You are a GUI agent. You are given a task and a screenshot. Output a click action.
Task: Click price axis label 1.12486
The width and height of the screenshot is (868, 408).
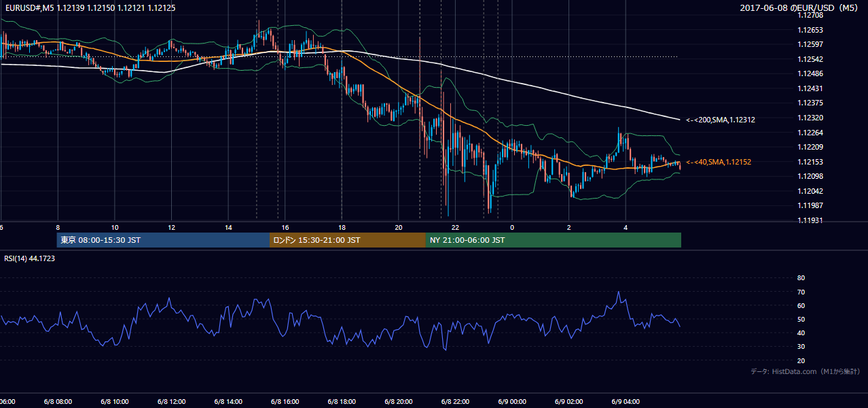[810, 73]
